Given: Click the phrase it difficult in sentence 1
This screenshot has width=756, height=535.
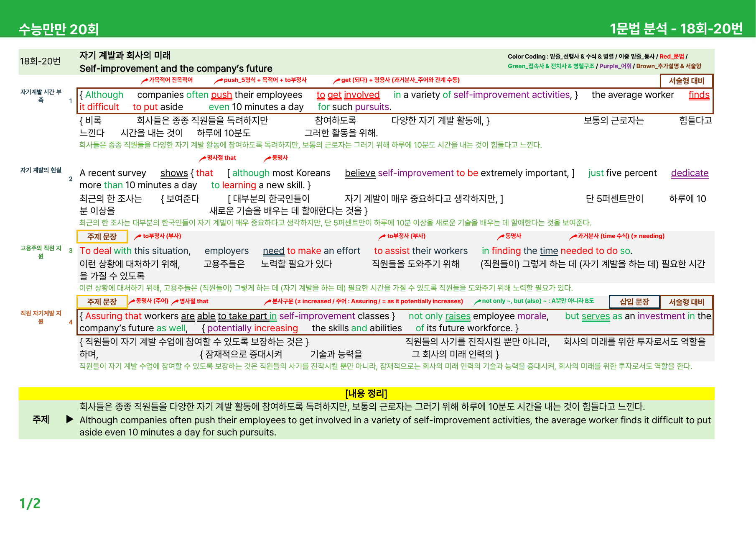Looking at the screenshot, I should (x=99, y=107).
